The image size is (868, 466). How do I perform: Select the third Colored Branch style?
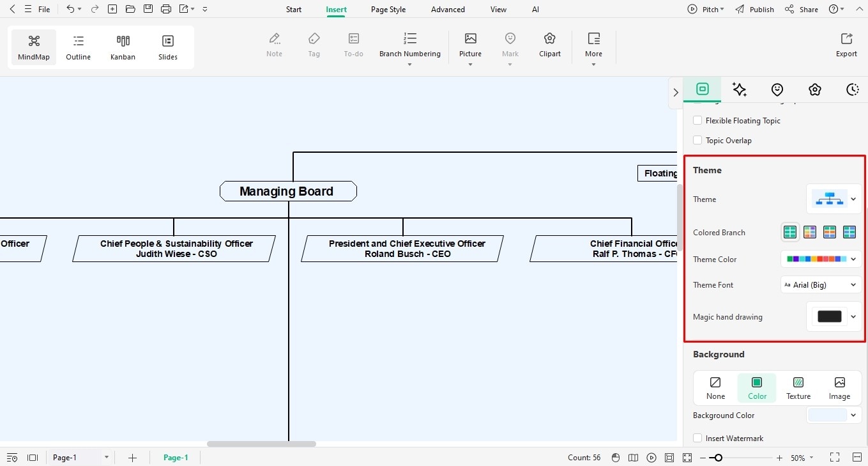point(830,232)
